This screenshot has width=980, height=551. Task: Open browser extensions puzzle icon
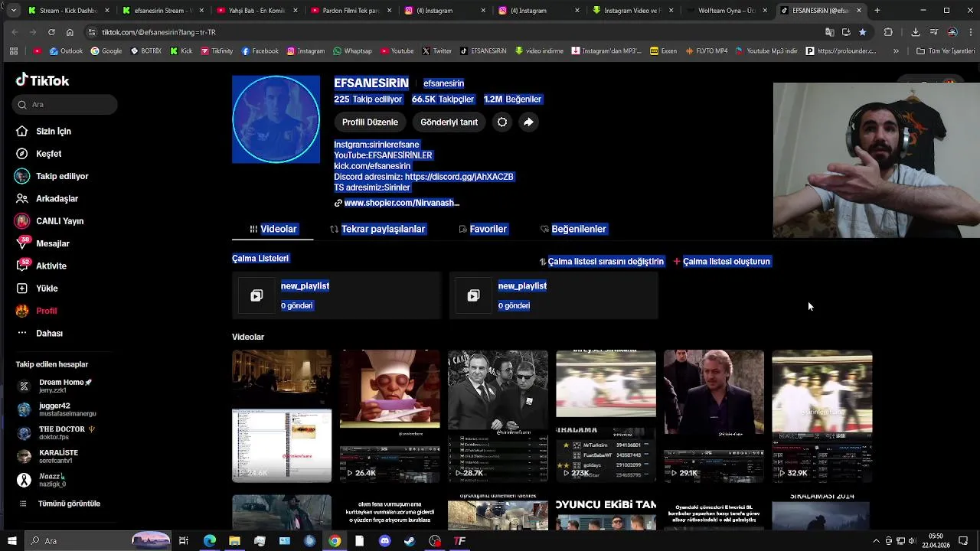pos(888,32)
